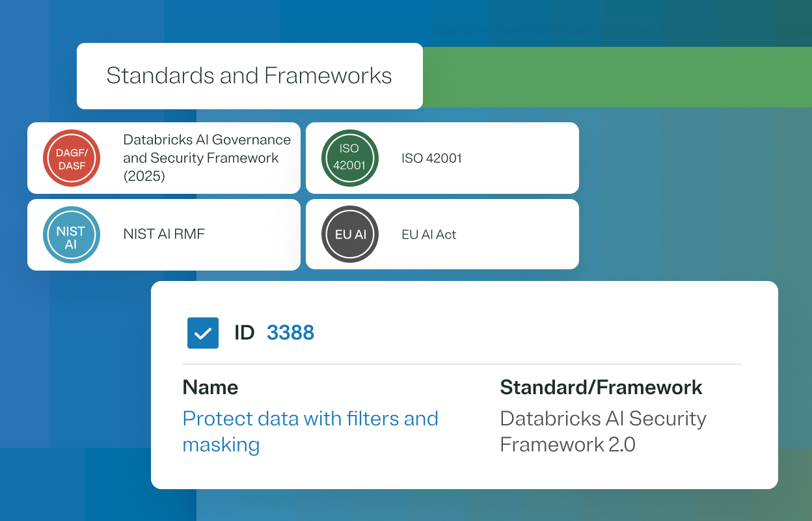Expand the Standards and Frameworks section
812x521 pixels.
coord(250,76)
